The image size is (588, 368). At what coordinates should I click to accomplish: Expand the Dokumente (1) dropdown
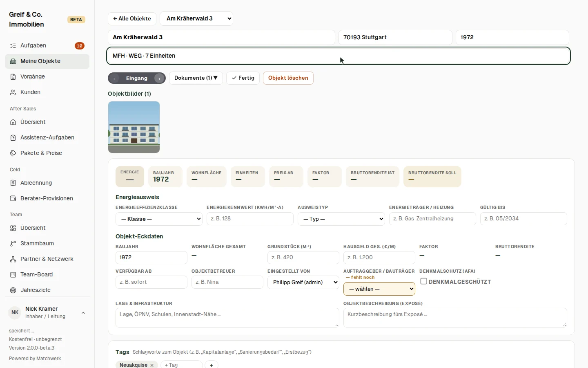(196, 78)
